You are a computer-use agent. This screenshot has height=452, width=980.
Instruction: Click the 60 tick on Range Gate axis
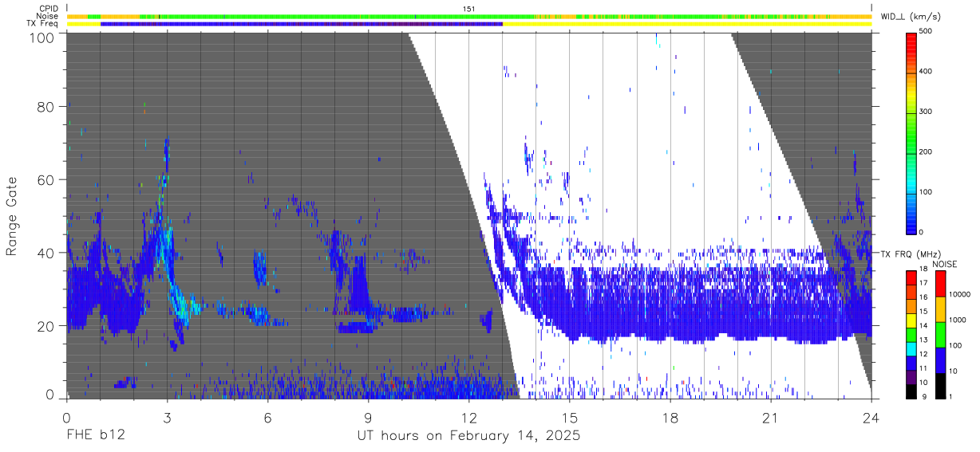click(x=46, y=180)
